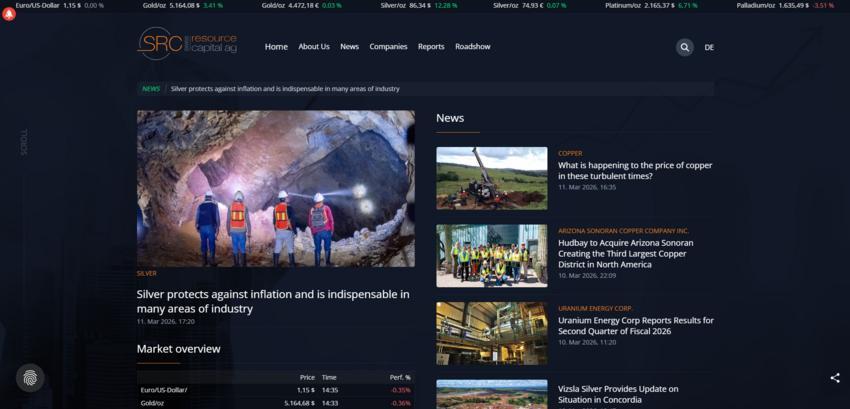The height and width of the screenshot is (409, 850).
Task: Open the miners in cave featured image
Action: (x=275, y=188)
